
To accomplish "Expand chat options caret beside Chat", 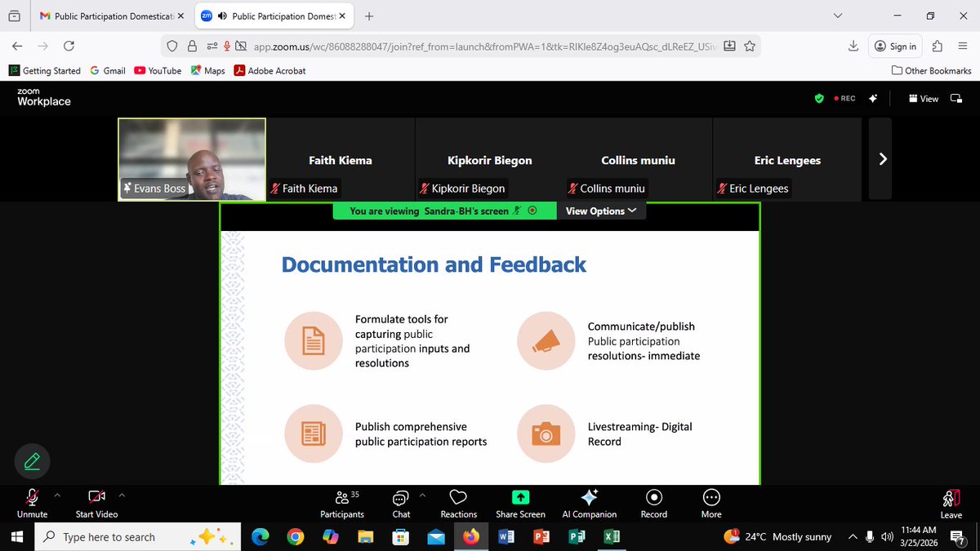I will coord(422,495).
